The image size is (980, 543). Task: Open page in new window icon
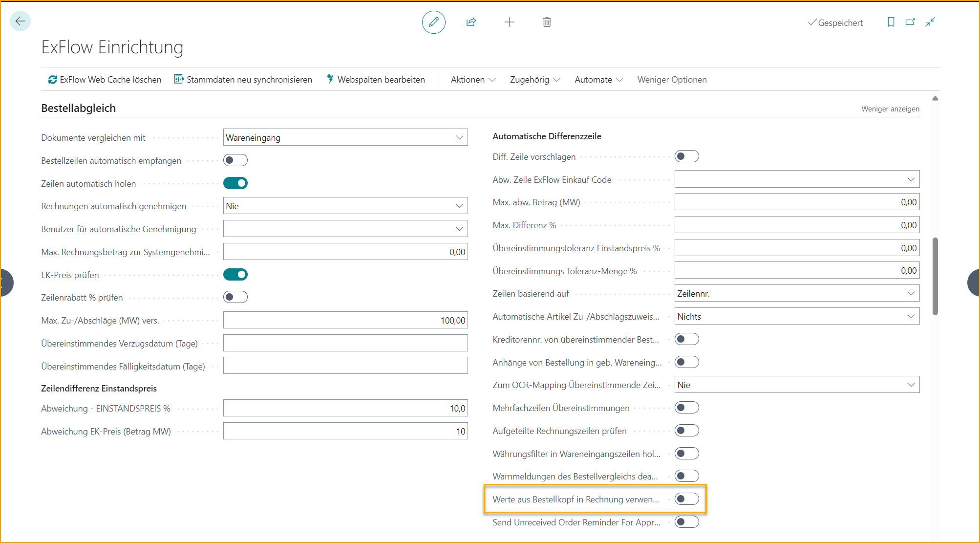(910, 22)
